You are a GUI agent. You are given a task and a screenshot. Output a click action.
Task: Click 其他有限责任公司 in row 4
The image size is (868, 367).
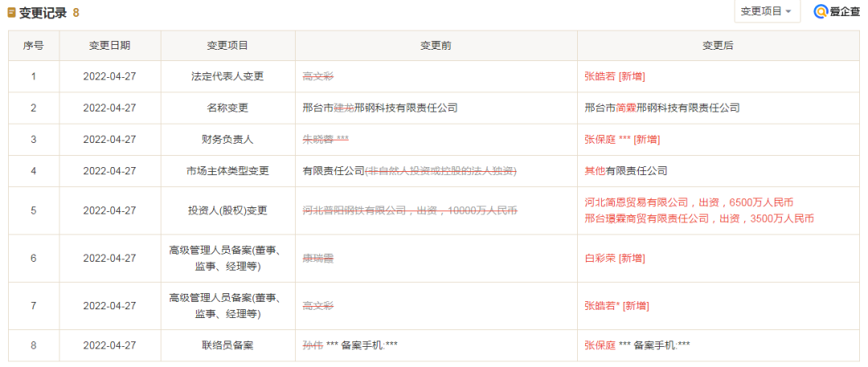[625, 171]
